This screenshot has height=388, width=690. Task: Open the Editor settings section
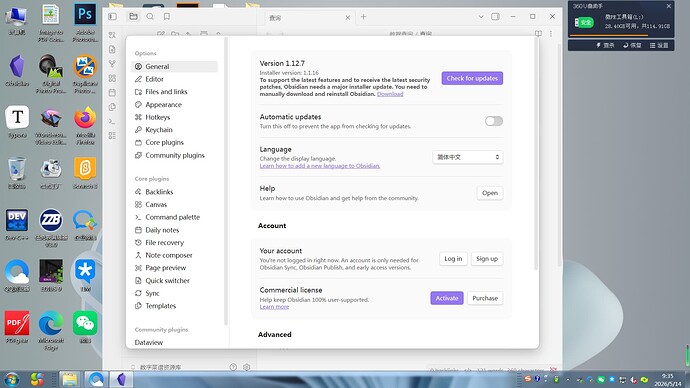tap(174, 79)
